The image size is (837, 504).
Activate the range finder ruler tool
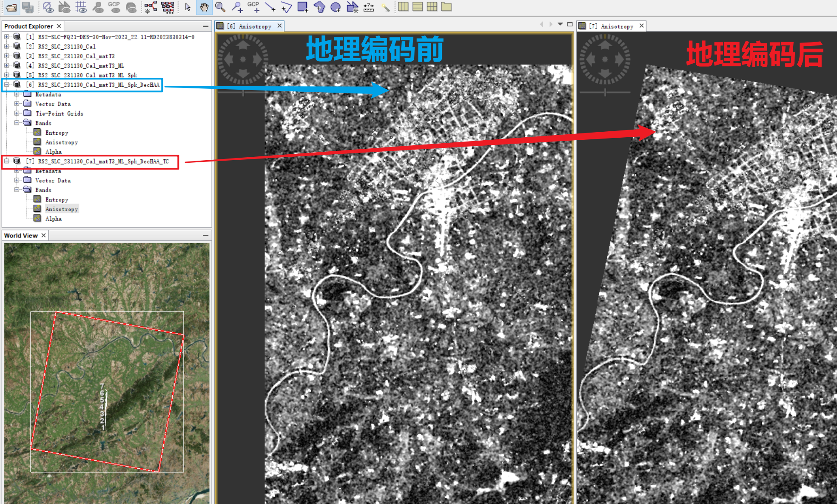pos(369,7)
